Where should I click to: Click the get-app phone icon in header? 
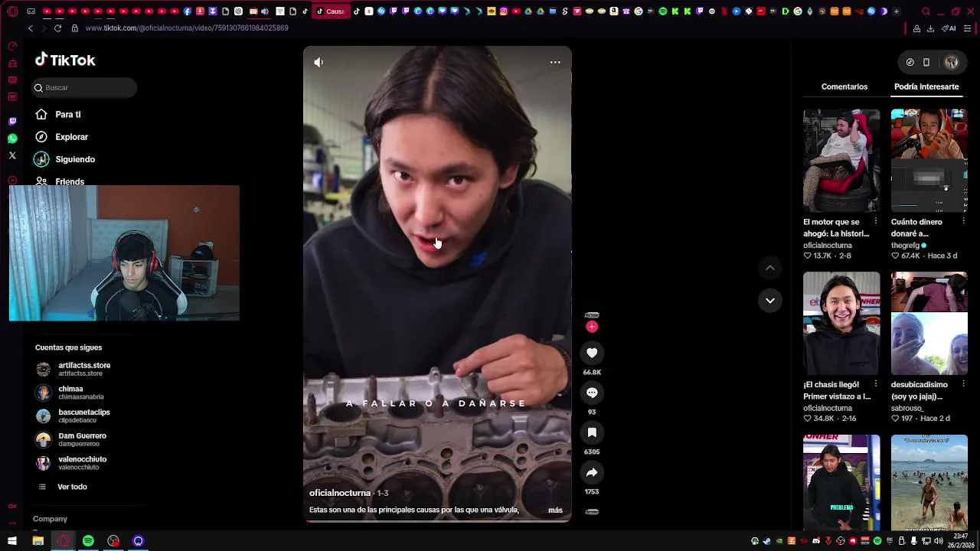click(926, 62)
